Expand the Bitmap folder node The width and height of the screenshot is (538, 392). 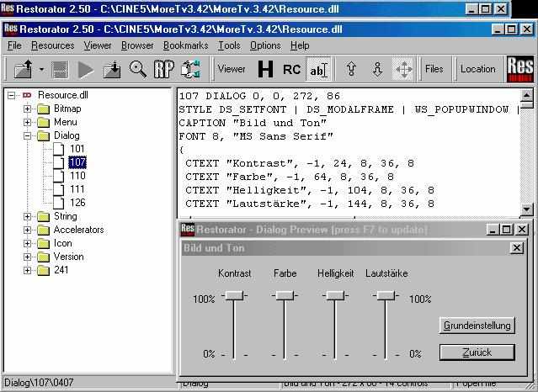pyautogui.click(x=28, y=109)
